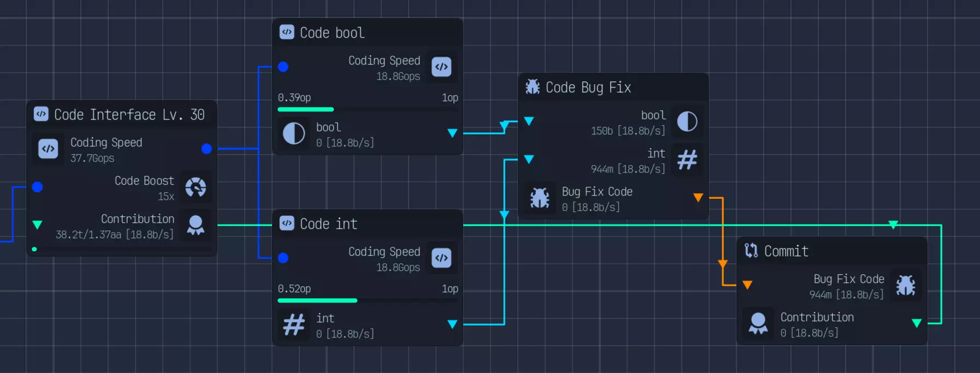Click the Code Interface title code icon
This screenshot has height=373, width=980.
pos(41,114)
